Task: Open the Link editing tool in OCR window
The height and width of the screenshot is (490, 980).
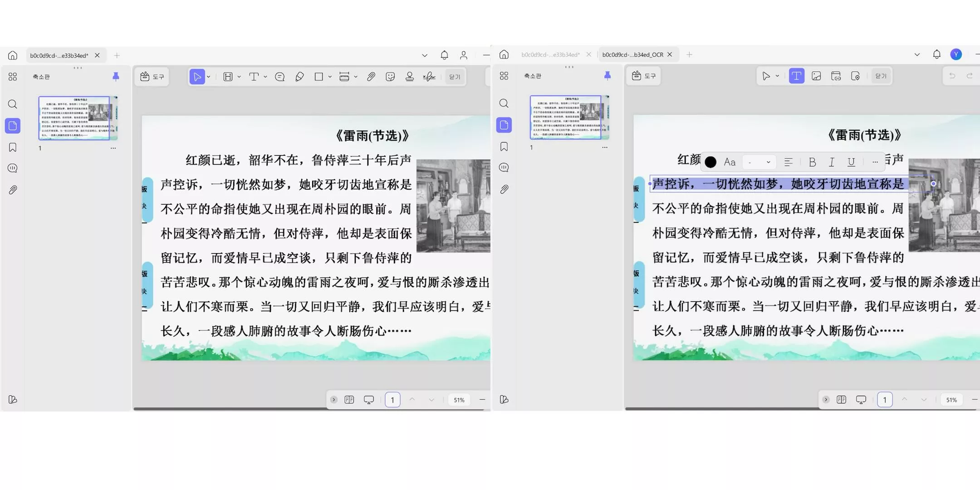Action: coord(835,76)
